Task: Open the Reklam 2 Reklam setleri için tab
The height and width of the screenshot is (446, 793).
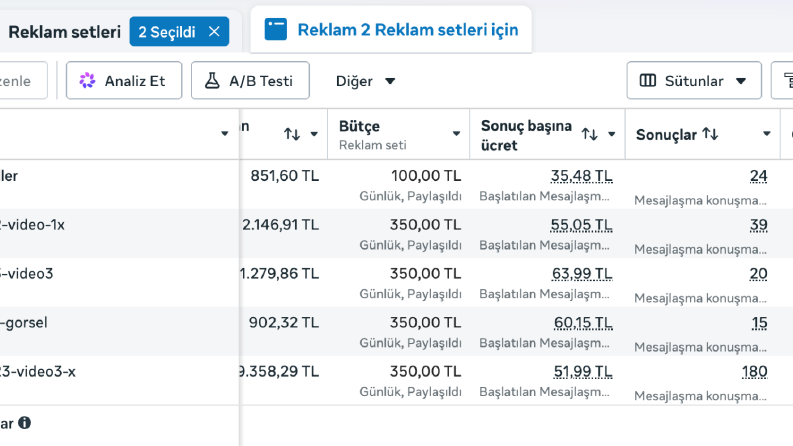Action: (391, 29)
